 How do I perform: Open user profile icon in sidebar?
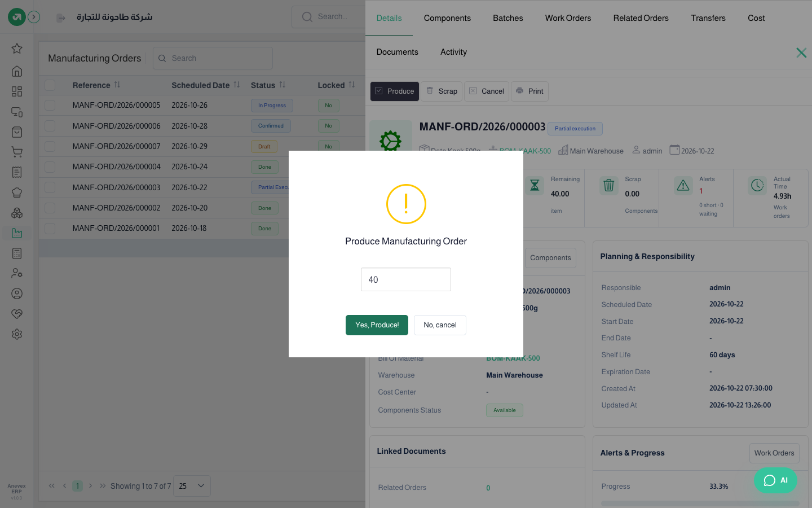tap(17, 294)
